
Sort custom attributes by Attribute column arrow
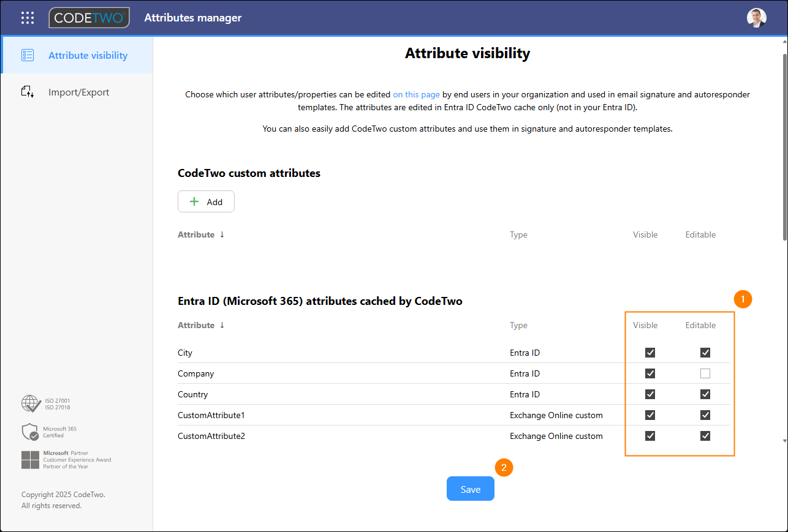click(222, 234)
